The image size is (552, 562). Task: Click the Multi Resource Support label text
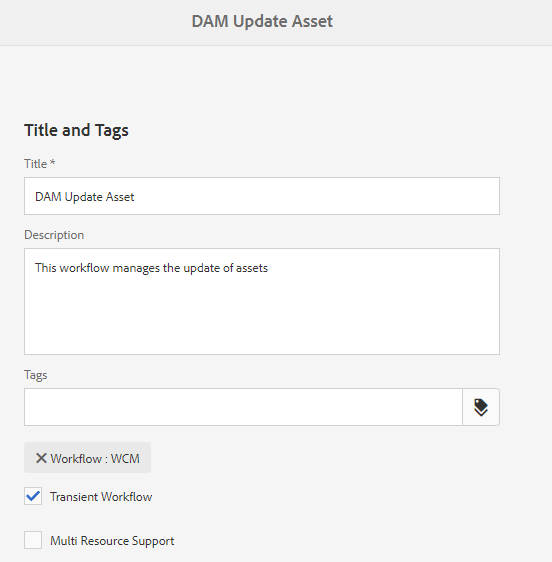pos(112,541)
